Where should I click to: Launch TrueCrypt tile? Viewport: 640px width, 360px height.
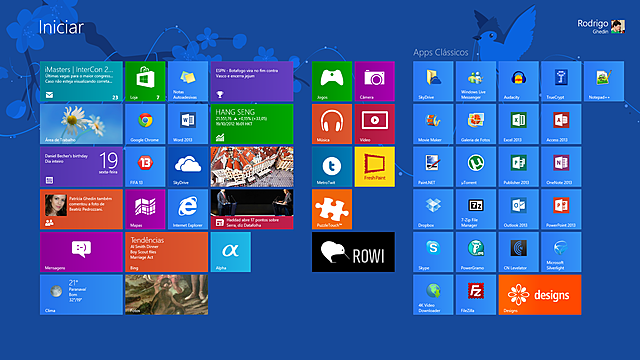[x=561, y=81]
